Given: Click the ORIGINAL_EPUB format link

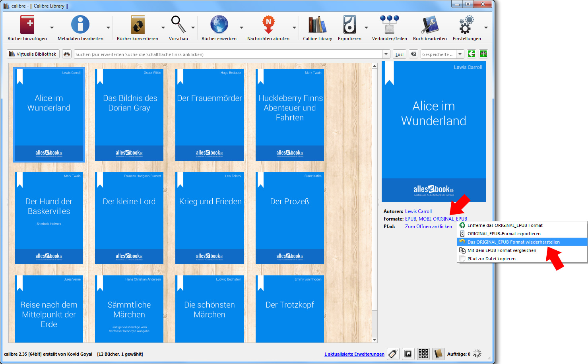Looking at the screenshot, I should (x=450, y=219).
